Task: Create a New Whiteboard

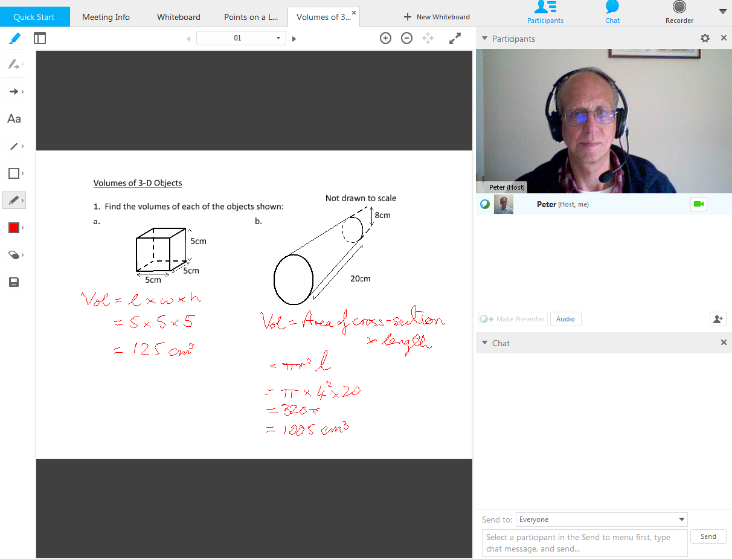Action: pos(436,16)
